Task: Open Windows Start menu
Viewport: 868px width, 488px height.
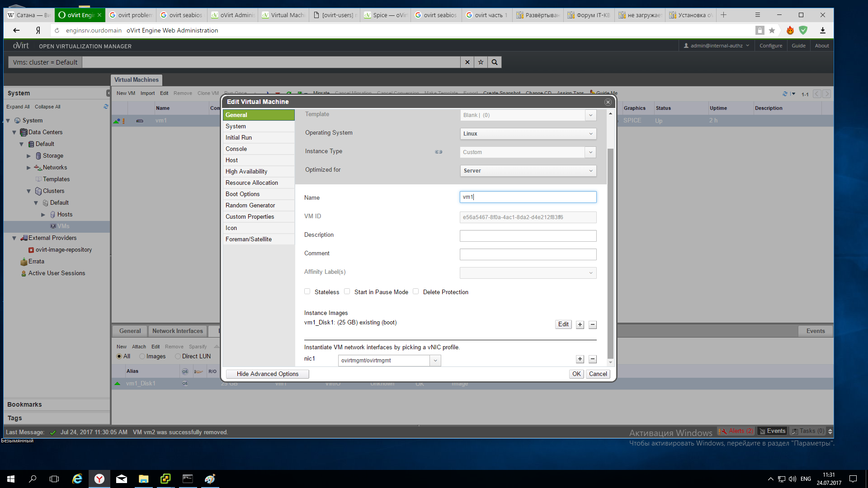Action: (11, 479)
